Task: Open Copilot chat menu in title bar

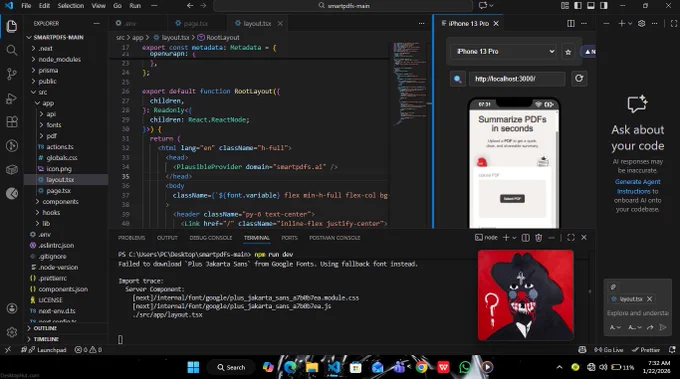Action: coord(486,6)
